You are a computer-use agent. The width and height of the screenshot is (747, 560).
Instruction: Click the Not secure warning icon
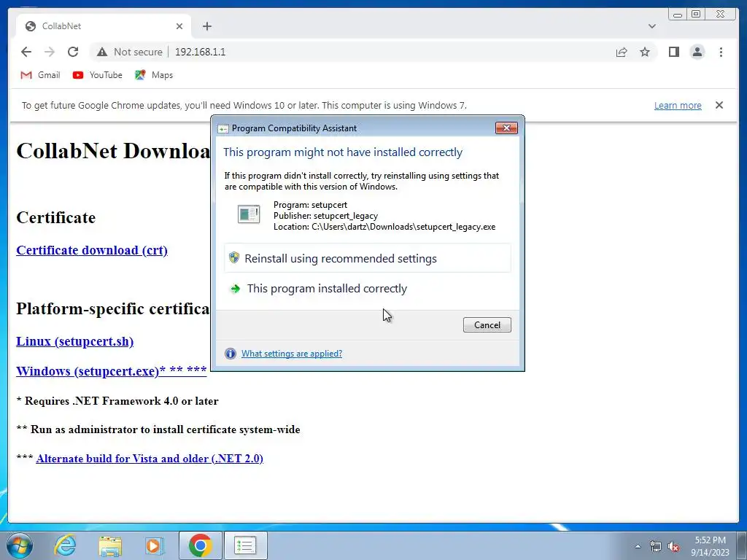[x=102, y=52]
